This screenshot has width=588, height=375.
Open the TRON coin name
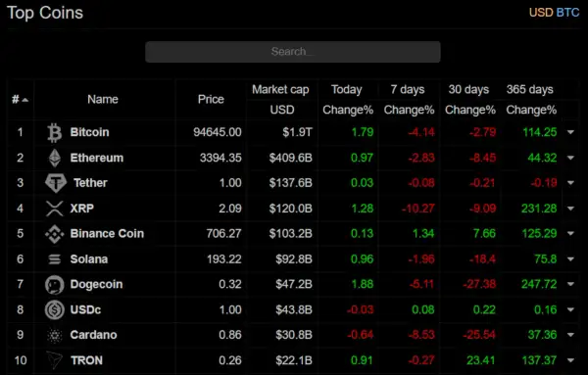pyautogui.click(x=86, y=360)
